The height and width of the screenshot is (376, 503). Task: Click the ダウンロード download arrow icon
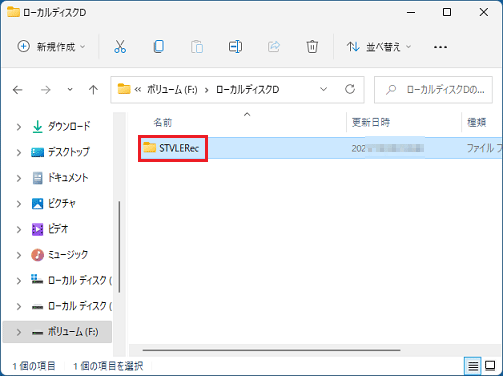[38, 127]
